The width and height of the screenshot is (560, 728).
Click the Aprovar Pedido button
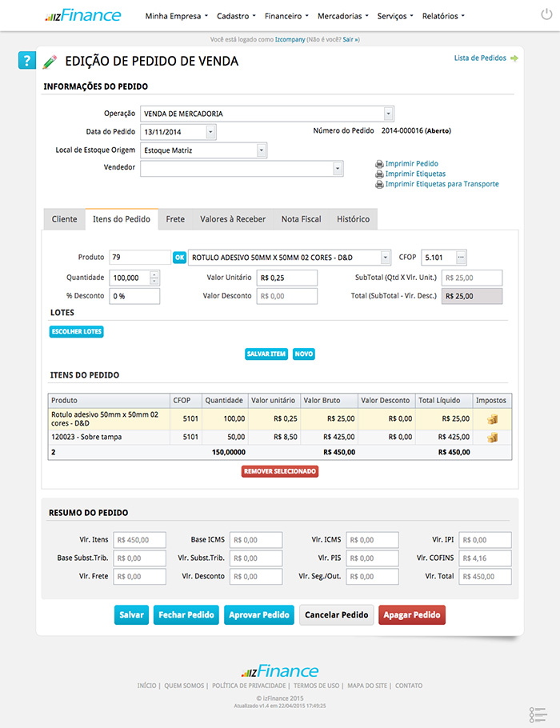click(259, 614)
